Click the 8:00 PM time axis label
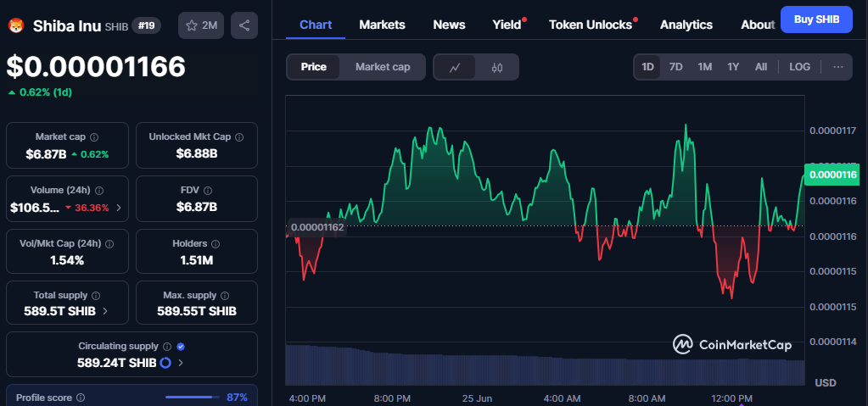This screenshot has width=868, height=406. (x=392, y=398)
